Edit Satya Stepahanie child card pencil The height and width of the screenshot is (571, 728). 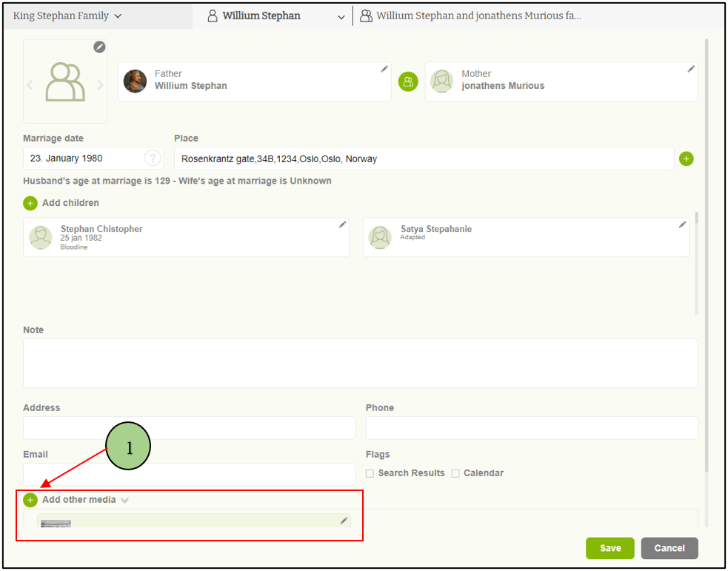click(x=682, y=224)
